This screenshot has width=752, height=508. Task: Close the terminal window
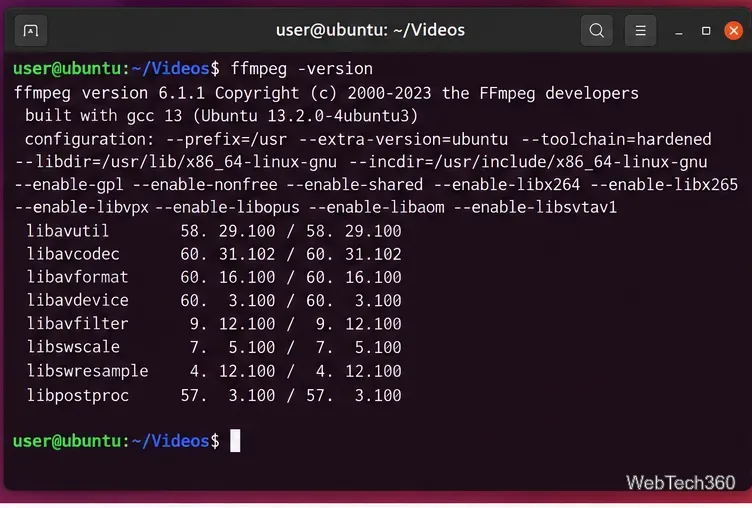pos(733,31)
